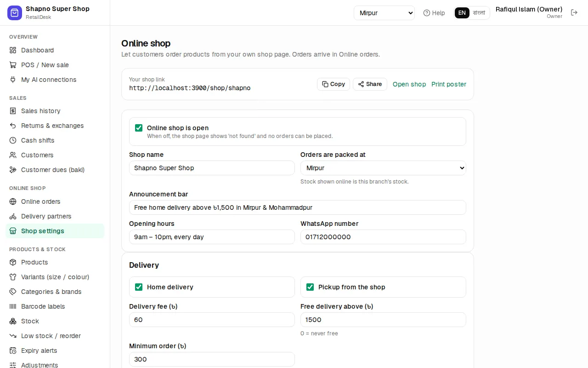Click the Cash shifts clock icon
Image resolution: width=588 pixels, height=368 pixels.
[13, 140]
